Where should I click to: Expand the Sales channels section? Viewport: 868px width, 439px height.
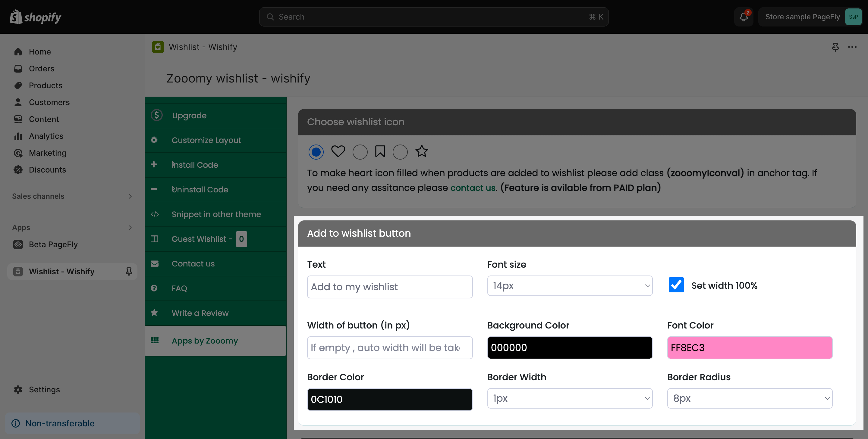(130, 196)
